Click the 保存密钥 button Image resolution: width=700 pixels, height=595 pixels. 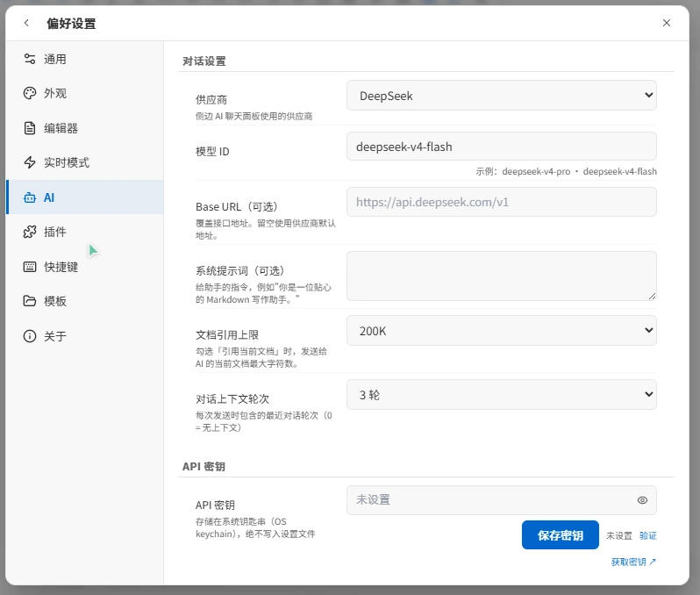561,535
